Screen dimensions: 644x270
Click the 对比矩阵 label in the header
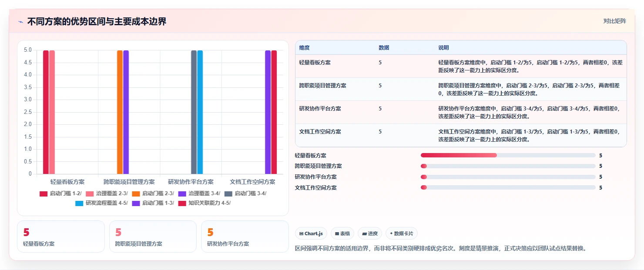click(x=615, y=21)
